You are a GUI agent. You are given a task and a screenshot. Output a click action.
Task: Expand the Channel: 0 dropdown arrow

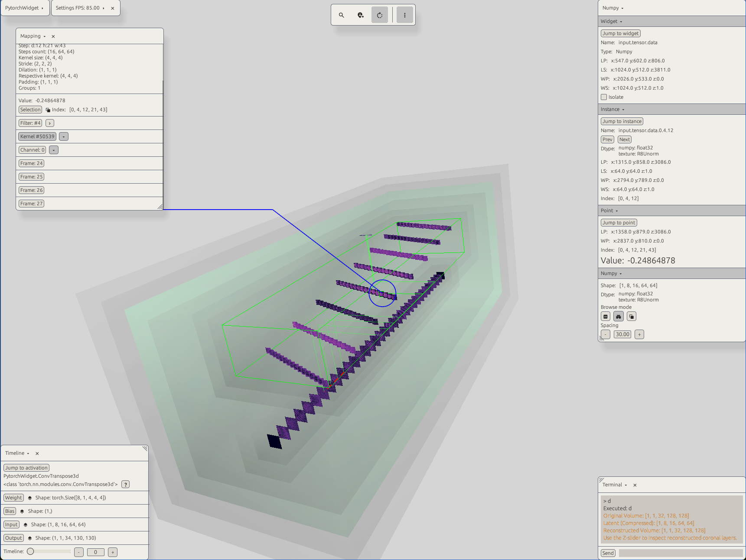coord(54,150)
